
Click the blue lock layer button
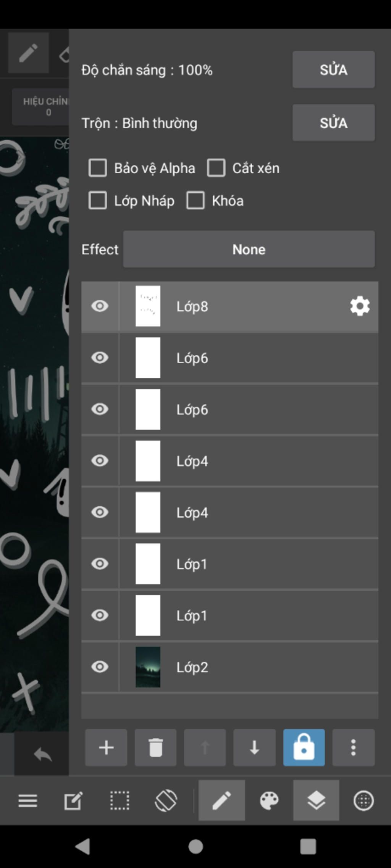point(304,747)
